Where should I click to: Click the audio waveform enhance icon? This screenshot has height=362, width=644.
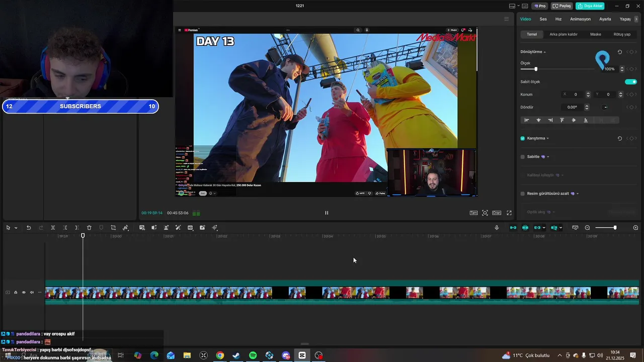point(215,228)
